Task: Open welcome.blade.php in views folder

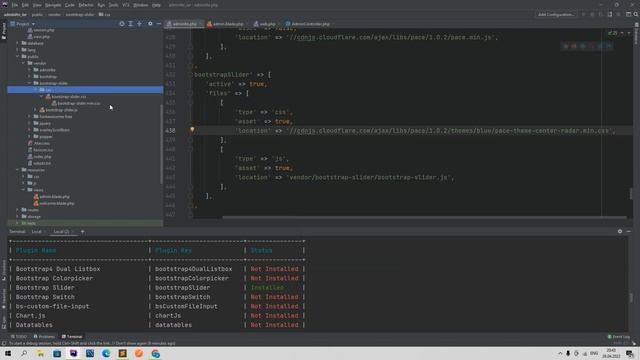Action: click(x=57, y=203)
